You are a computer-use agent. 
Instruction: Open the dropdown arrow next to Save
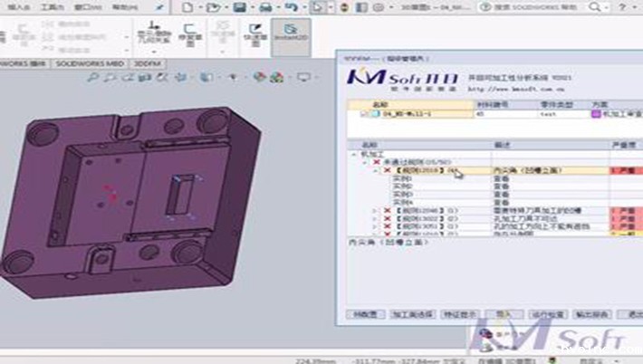(252, 7)
